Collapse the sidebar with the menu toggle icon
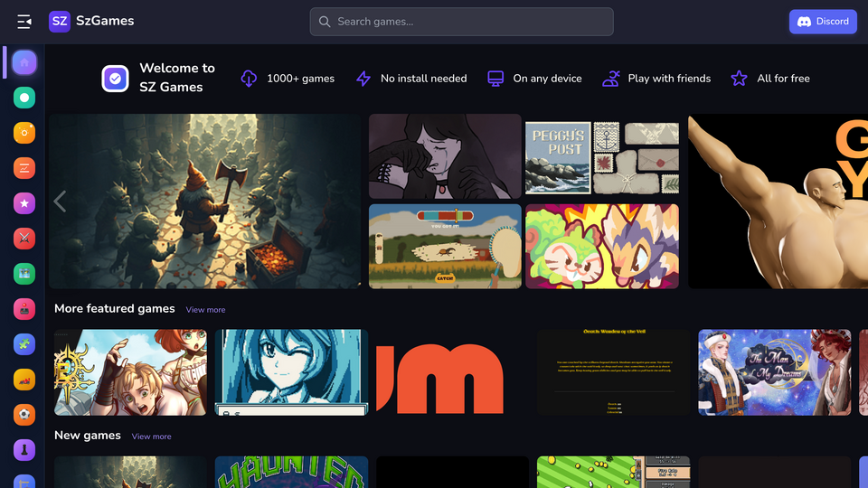 (x=24, y=22)
